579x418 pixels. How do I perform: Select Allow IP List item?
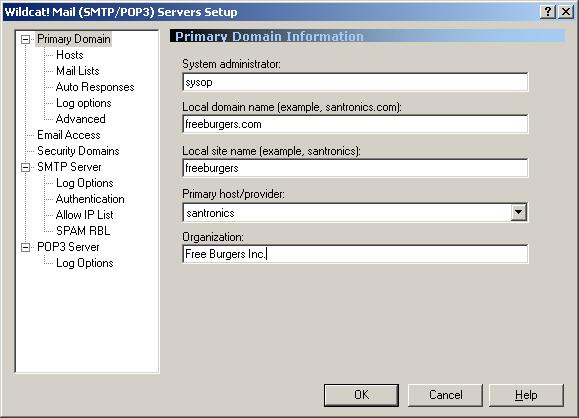[85, 215]
